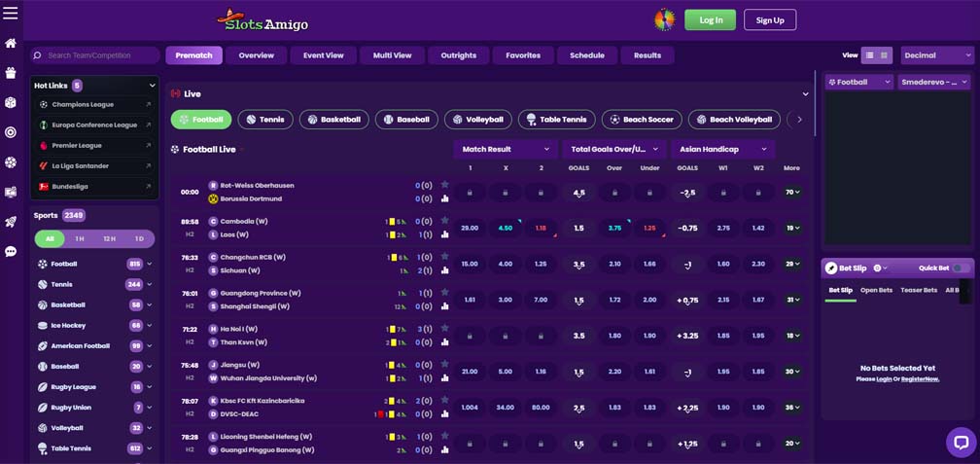Select the 12H time filter
980x464 pixels.
(x=109, y=239)
